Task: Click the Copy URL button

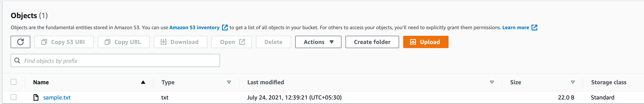Action: 123,42
